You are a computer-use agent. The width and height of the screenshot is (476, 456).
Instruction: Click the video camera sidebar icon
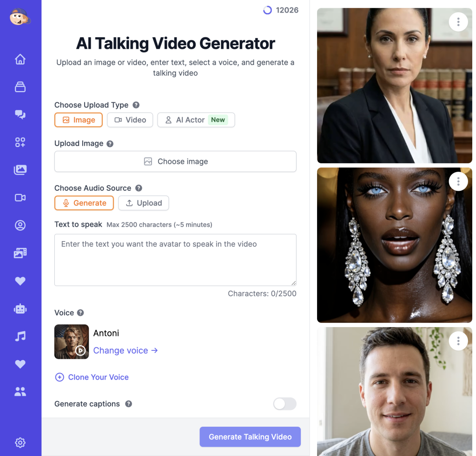pos(20,198)
